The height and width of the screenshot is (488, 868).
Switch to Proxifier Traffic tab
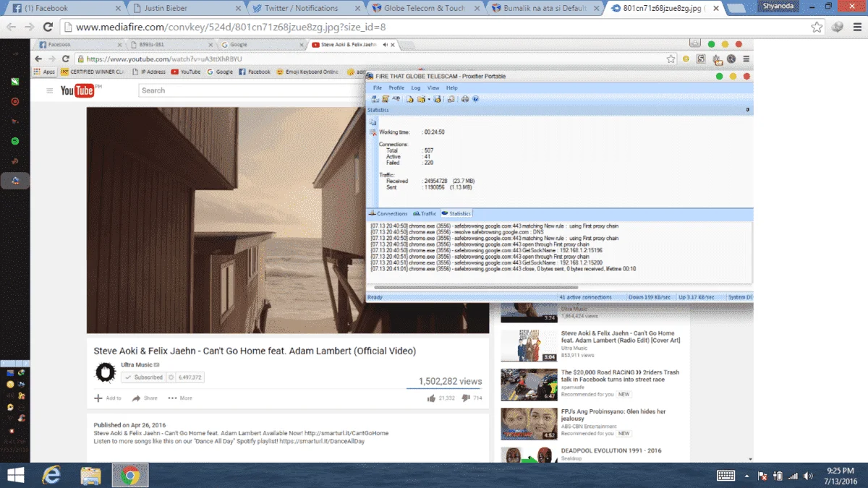pyautogui.click(x=425, y=213)
